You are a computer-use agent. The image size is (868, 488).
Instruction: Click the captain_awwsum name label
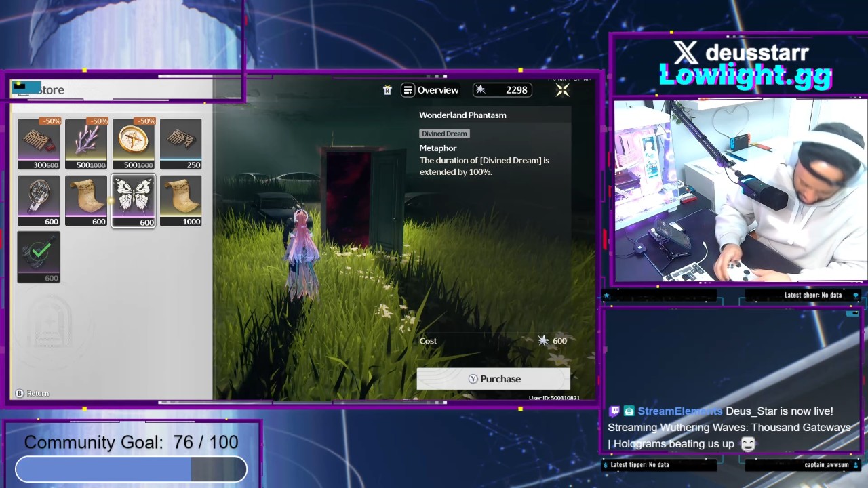click(827, 465)
